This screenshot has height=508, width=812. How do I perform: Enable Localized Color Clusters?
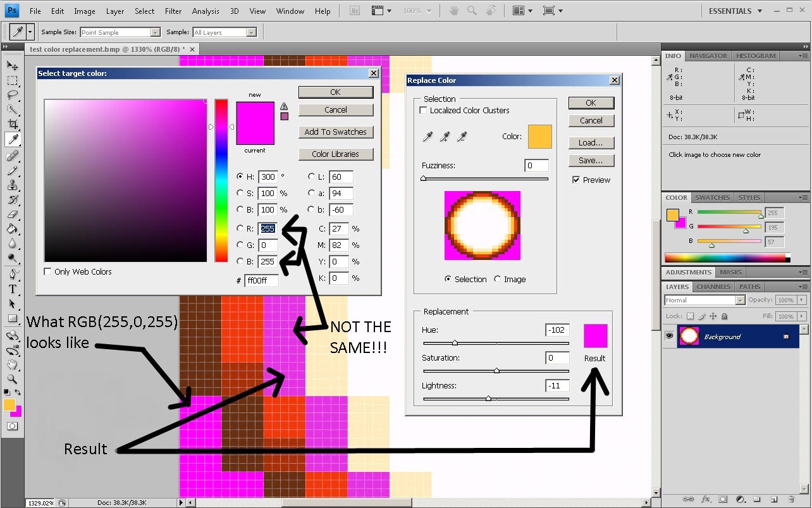pos(422,109)
